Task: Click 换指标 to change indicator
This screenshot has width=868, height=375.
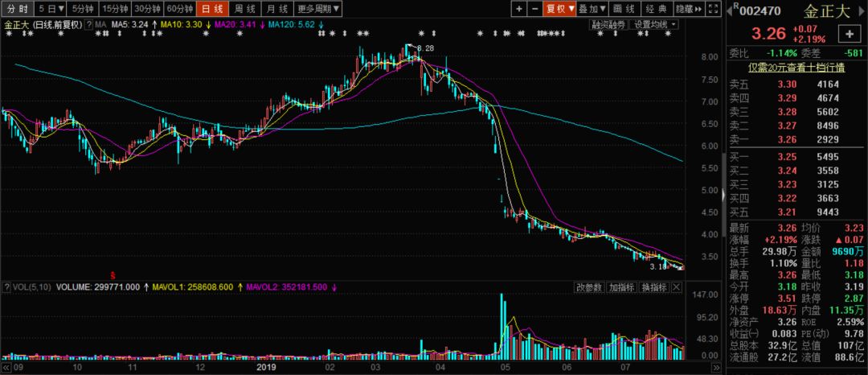Action: tap(653, 287)
